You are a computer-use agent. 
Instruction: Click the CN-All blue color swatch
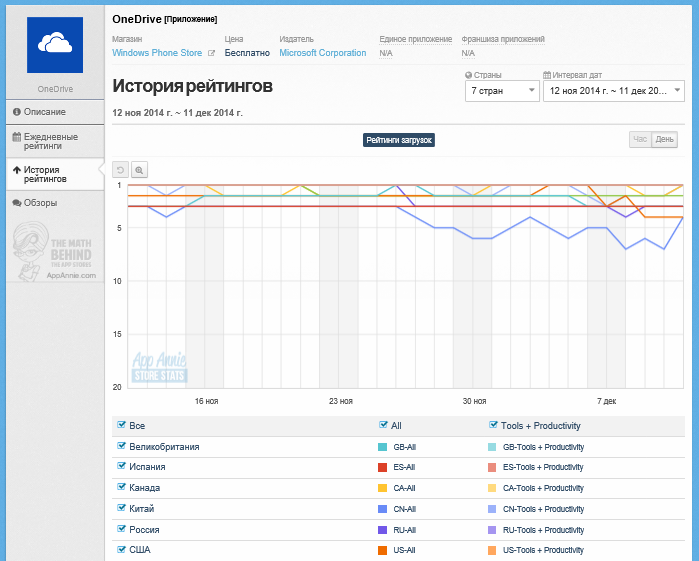pyautogui.click(x=382, y=509)
